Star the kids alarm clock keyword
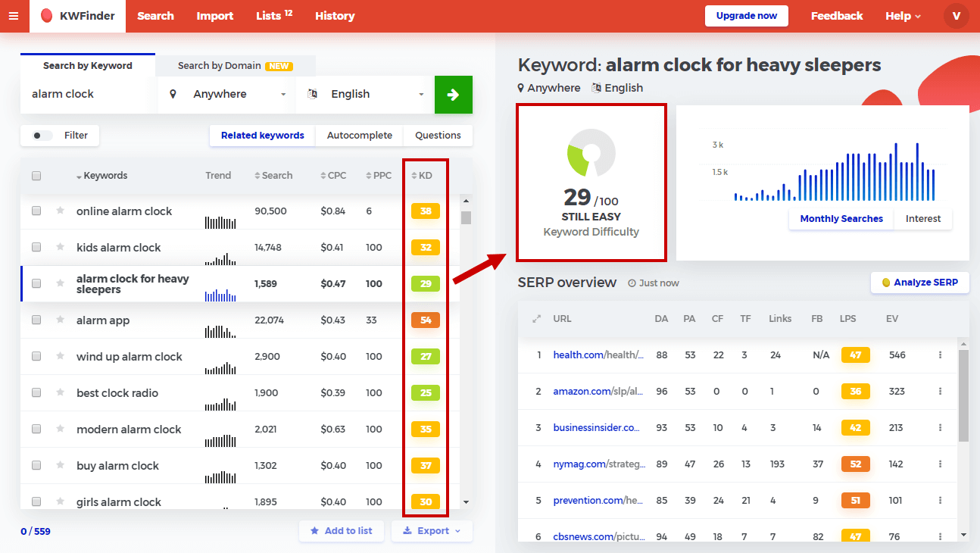The height and width of the screenshot is (553, 980). click(x=60, y=247)
